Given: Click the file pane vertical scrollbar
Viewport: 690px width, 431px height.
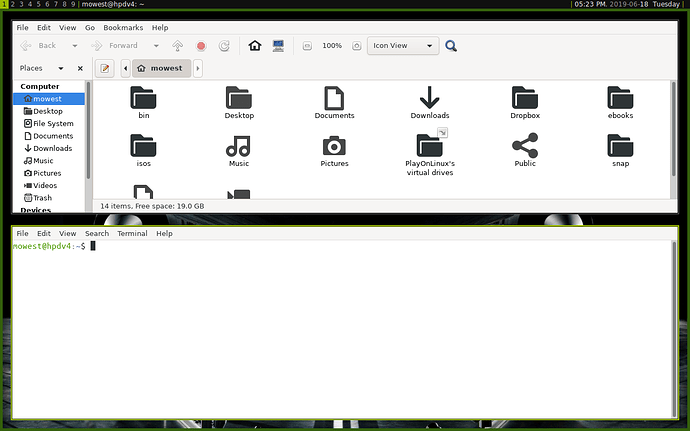Looking at the screenshot, I should [673, 129].
